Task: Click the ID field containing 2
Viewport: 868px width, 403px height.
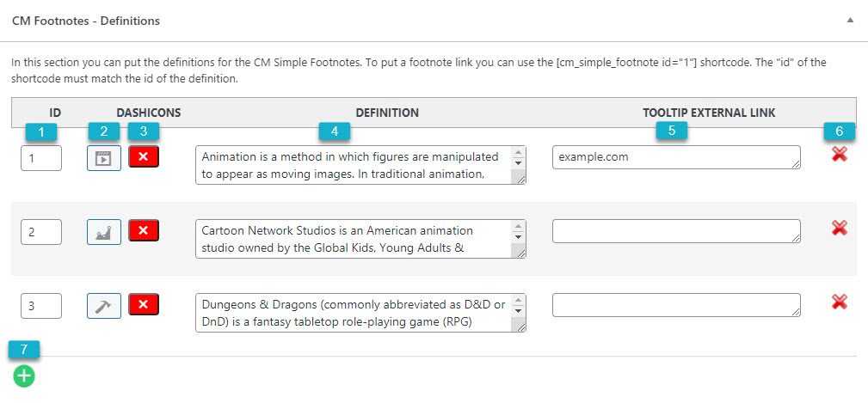Action: [41, 232]
